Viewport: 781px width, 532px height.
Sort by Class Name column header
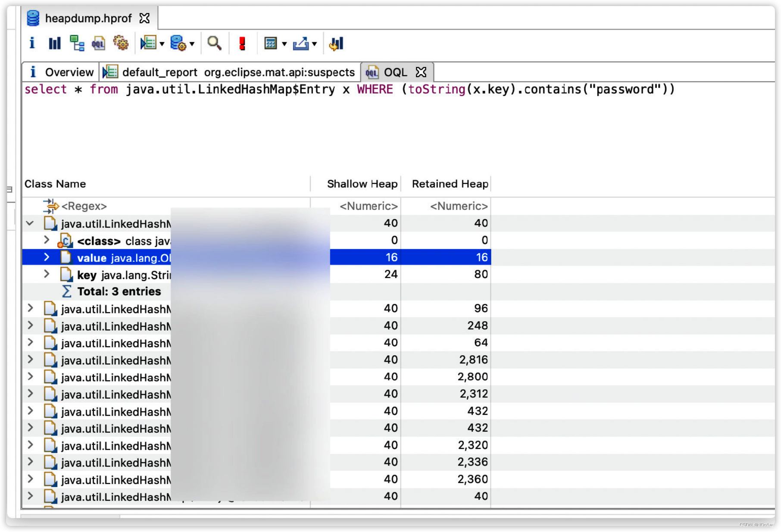point(166,184)
